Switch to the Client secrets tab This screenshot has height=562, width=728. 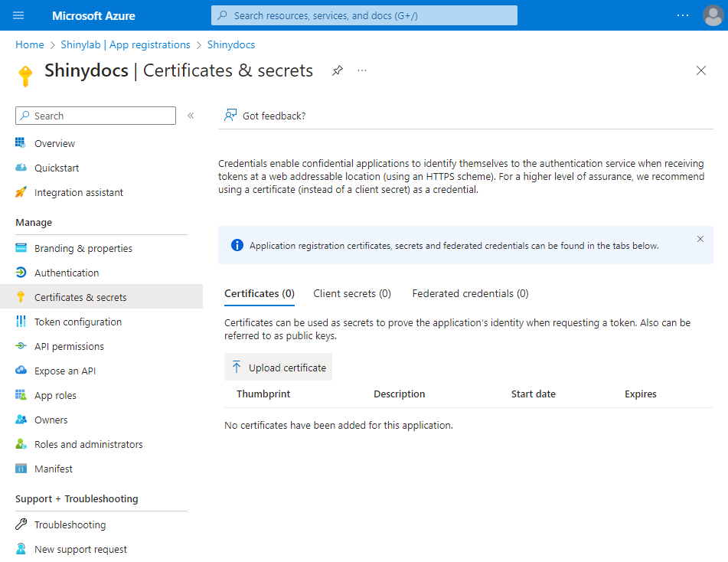click(x=352, y=293)
